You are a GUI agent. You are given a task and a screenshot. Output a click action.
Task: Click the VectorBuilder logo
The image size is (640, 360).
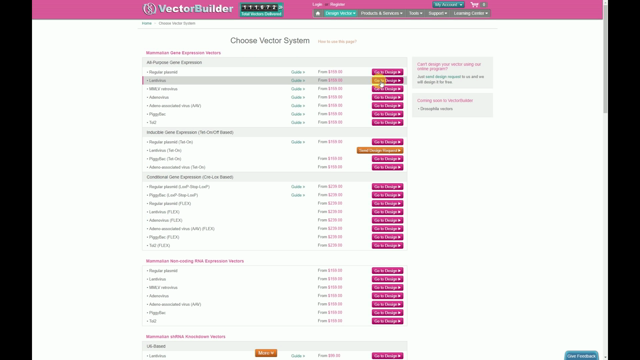(x=188, y=9)
